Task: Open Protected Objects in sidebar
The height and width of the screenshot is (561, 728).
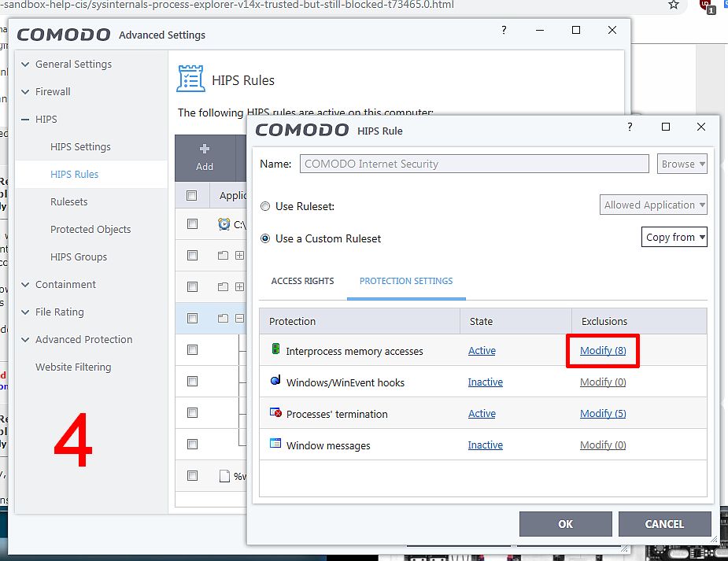Action: 91,229
